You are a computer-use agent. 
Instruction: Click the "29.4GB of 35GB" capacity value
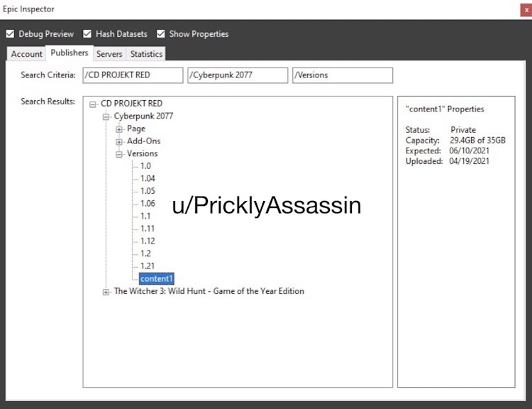point(477,141)
